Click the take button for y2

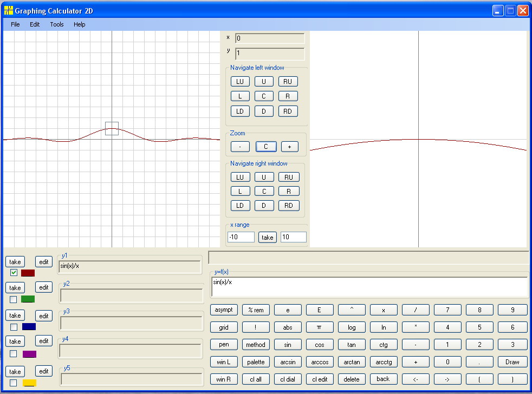15,288
